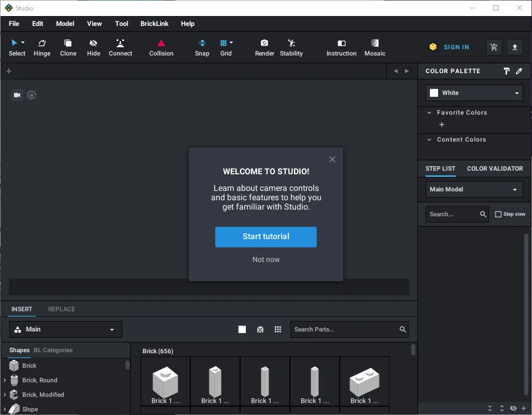
Task: Click the White color swatch
Action: pyautogui.click(x=434, y=93)
